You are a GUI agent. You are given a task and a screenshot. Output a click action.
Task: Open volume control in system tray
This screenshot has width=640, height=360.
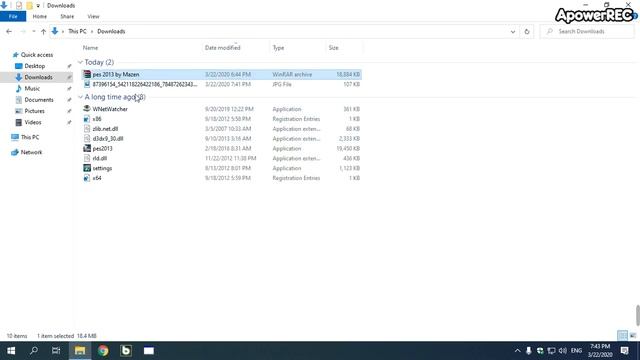(562, 351)
